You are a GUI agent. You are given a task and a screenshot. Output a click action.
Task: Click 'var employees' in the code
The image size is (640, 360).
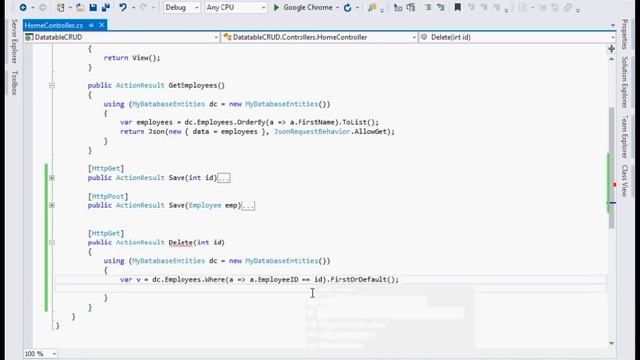(147, 122)
